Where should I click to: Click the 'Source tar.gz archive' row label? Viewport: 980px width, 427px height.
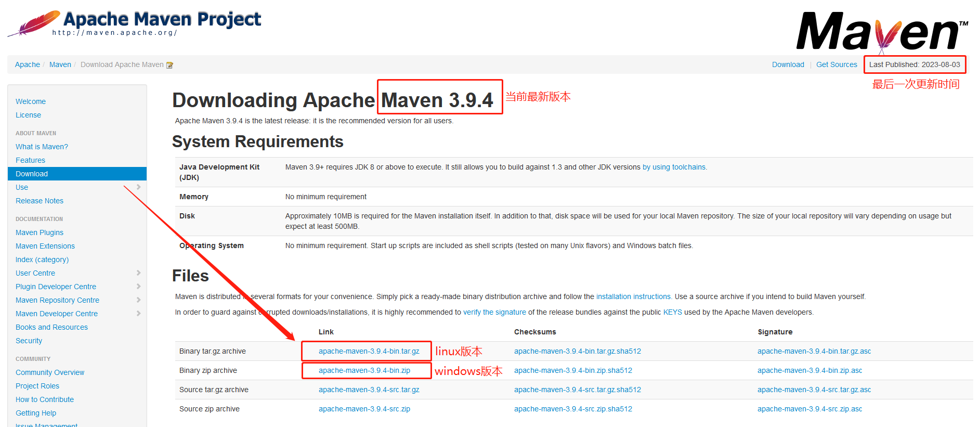tap(214, 390)
